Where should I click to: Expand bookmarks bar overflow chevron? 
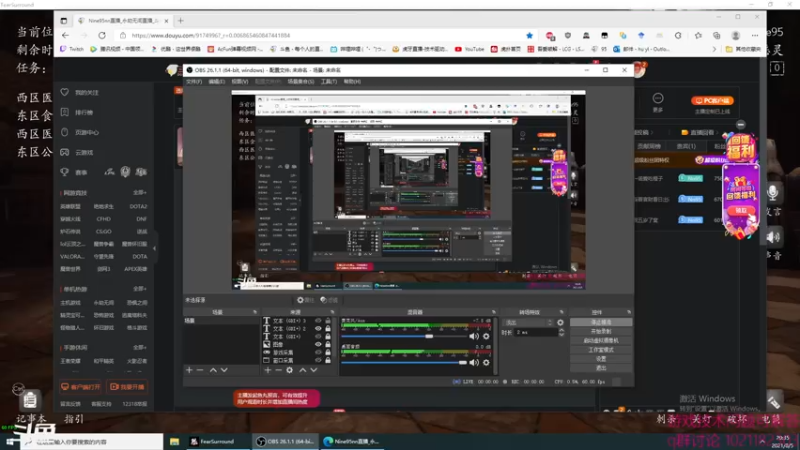pyautogui.click(x=714, y=49)
